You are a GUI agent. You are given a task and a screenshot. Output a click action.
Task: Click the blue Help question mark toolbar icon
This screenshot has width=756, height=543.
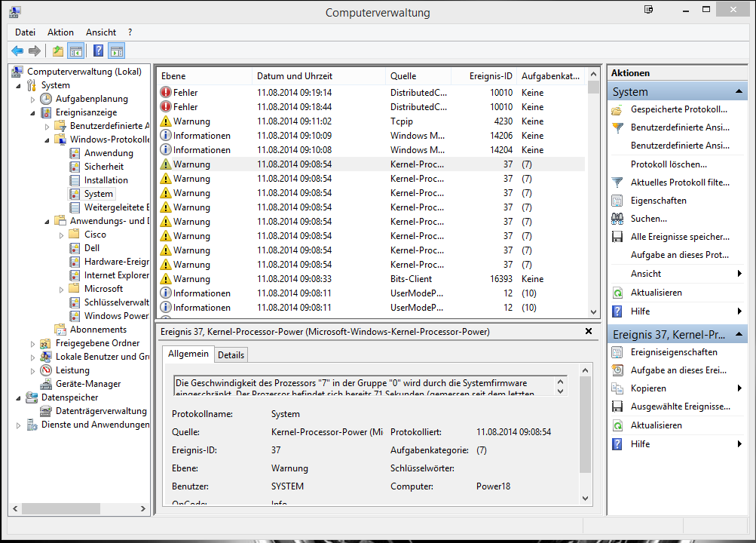pos(98,51)
